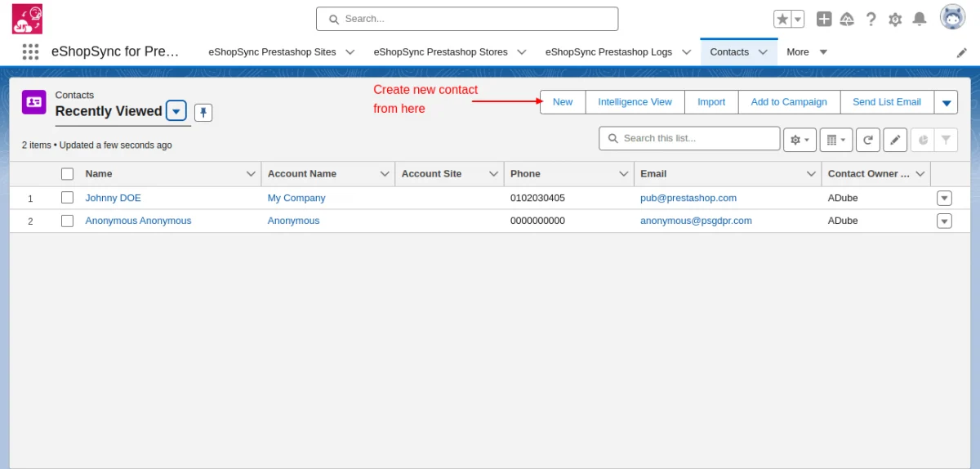Open the Email column menu chevron

pos(812,174)
